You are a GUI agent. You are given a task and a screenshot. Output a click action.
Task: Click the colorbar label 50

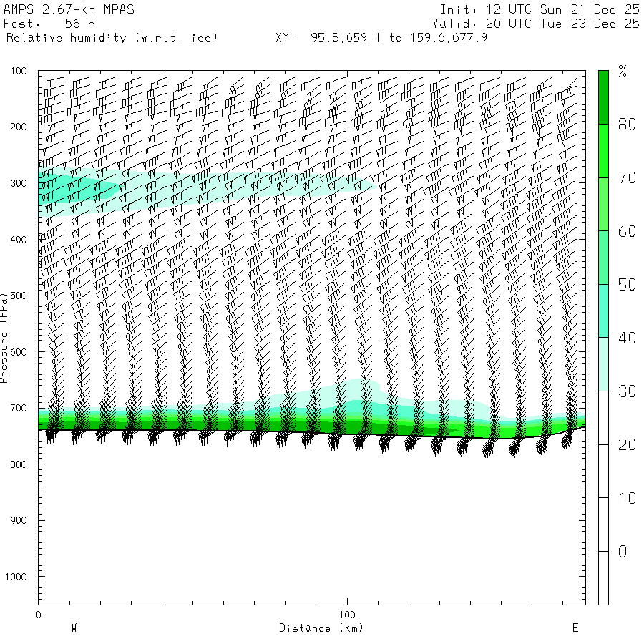coord(627,285)
